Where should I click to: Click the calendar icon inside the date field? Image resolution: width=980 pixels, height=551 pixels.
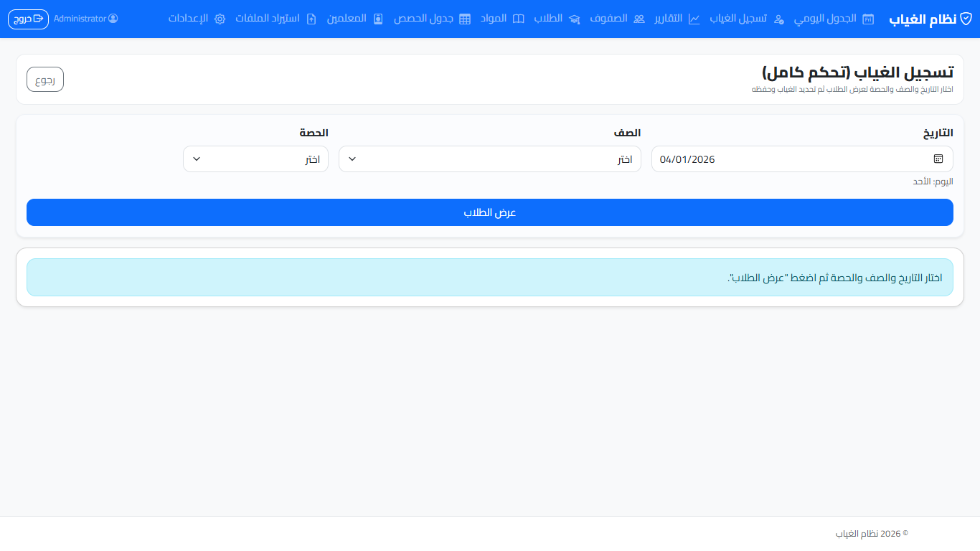tap(938, 159)
